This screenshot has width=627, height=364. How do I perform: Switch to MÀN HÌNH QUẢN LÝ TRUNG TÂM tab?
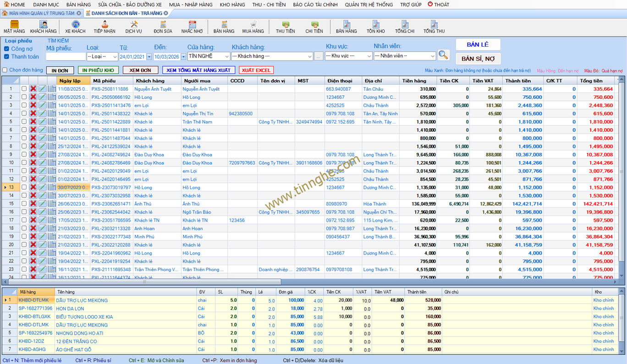(41, 13)
